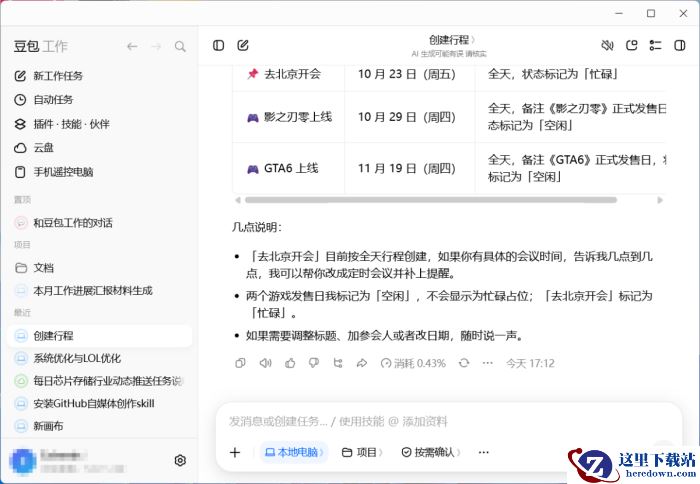Click the sidebar search icon
The height and width of the screenshot is (484, 700).
coord(180,46)
